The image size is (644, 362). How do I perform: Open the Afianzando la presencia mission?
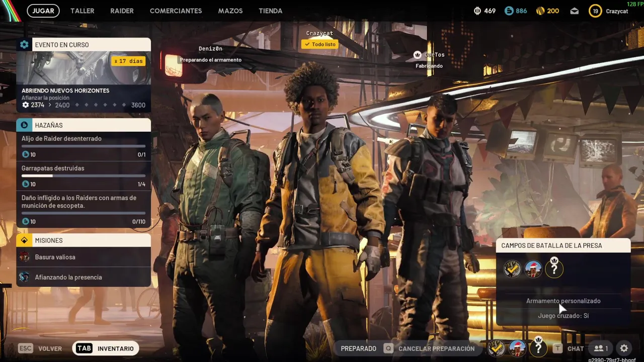tap(84, 277)
